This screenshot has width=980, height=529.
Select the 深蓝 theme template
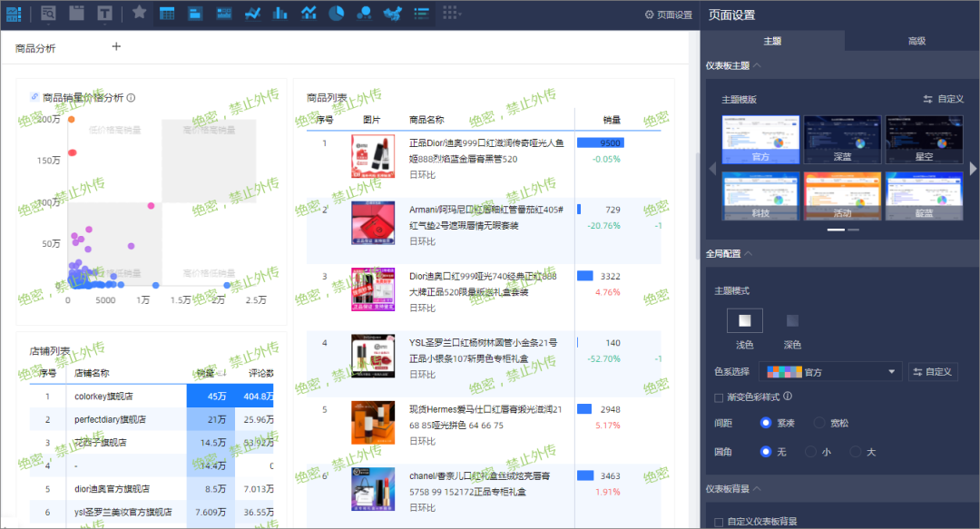842,140
